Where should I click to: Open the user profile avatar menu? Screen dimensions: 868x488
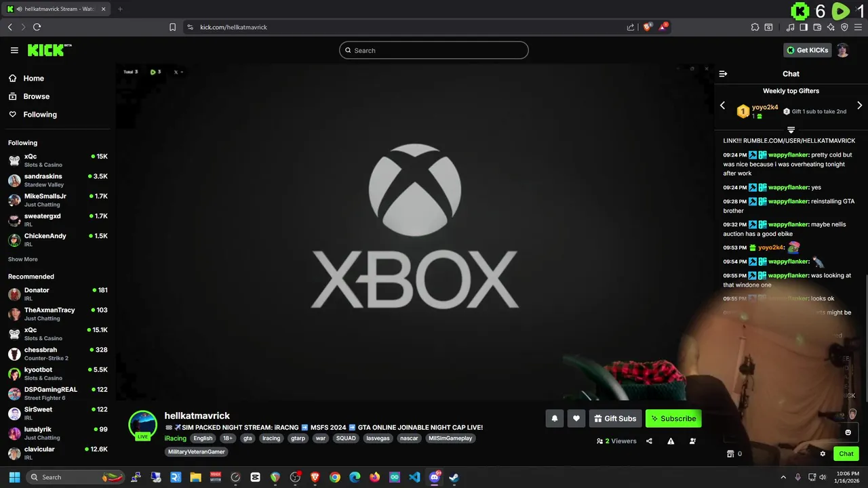tap(842, 50)
